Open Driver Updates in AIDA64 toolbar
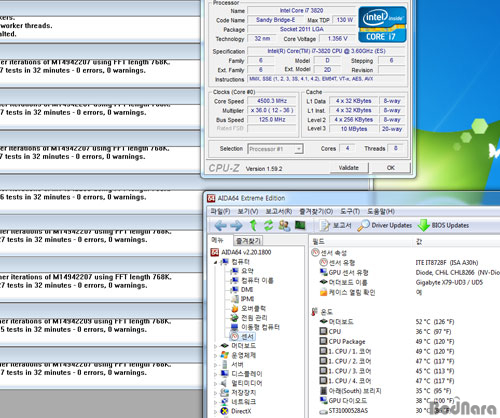500x418 pixels. [385, 226]
